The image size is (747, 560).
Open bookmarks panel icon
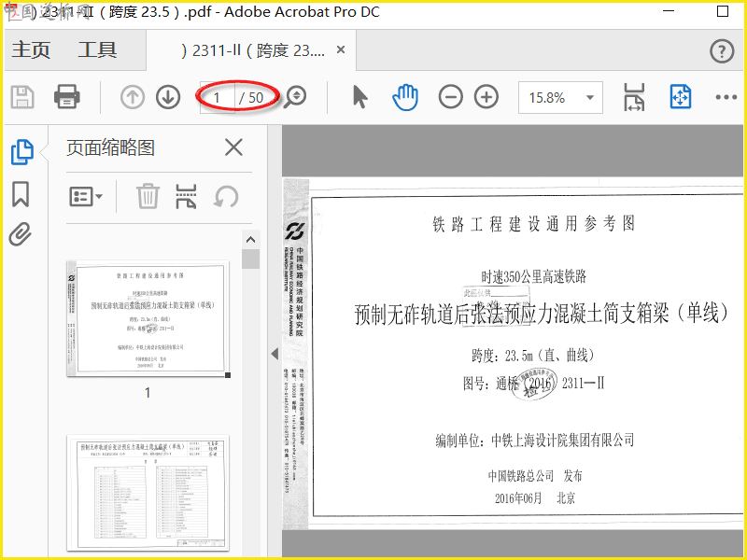coord(21,194)
